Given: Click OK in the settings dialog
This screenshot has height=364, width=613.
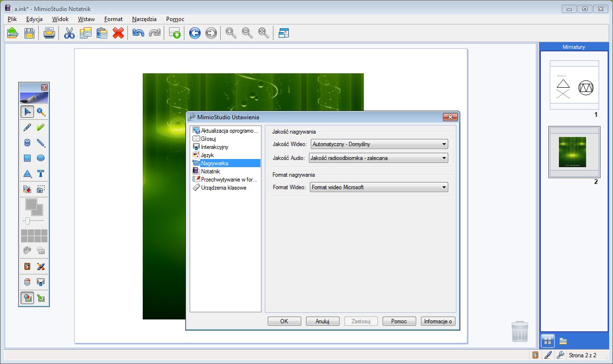Looking at the screenshot, I should coord(284,321).
